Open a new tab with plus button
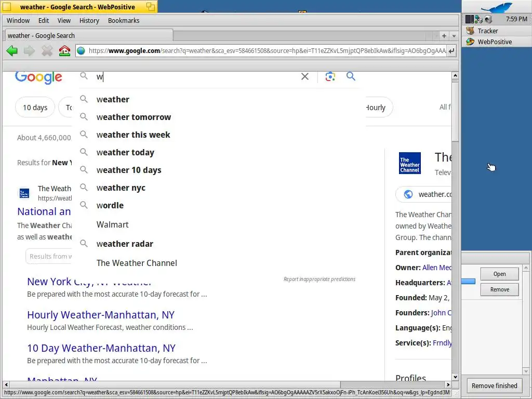Viewport: 532px width, 399px height. pos(444,36)
